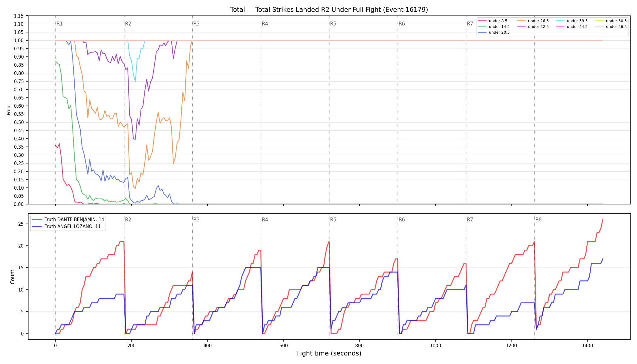Click the 'Count' y-axis label

pyautogui.click(x=12, y=277)
